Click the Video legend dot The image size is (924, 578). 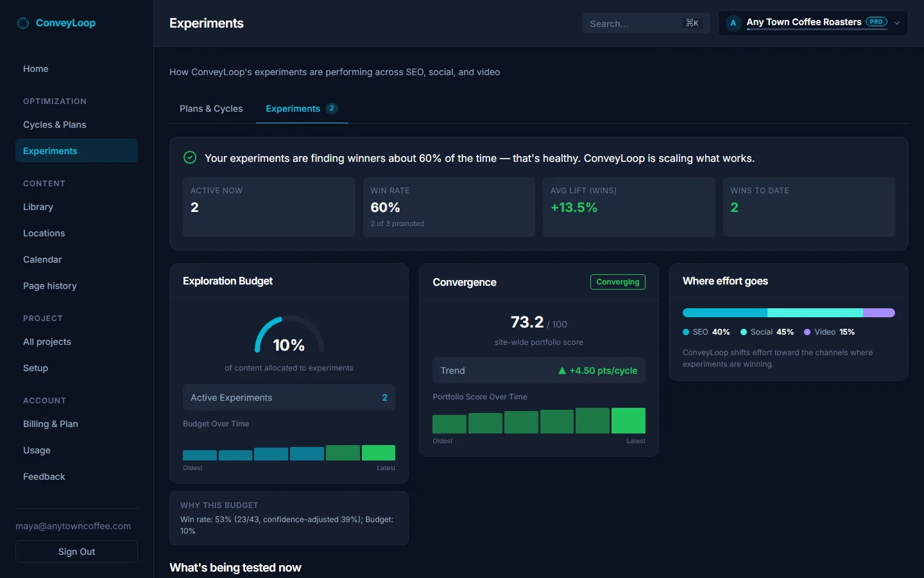tap(807, 332)
